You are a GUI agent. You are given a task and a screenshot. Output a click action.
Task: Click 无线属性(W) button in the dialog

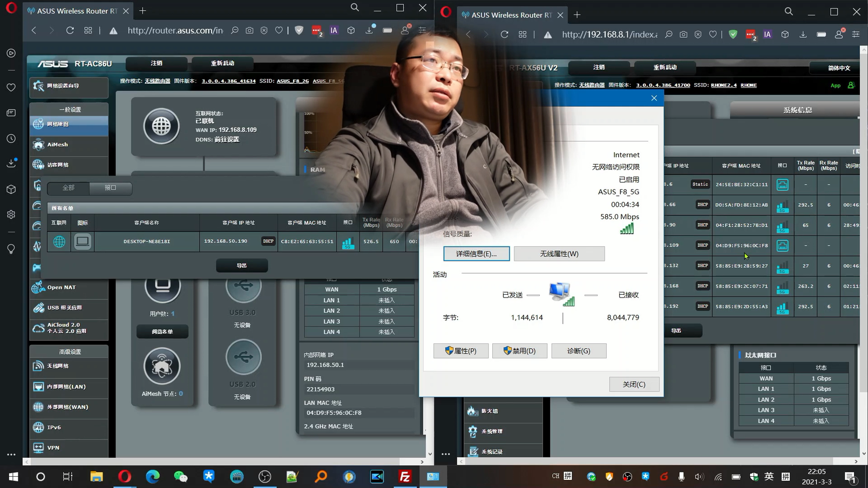559,254
